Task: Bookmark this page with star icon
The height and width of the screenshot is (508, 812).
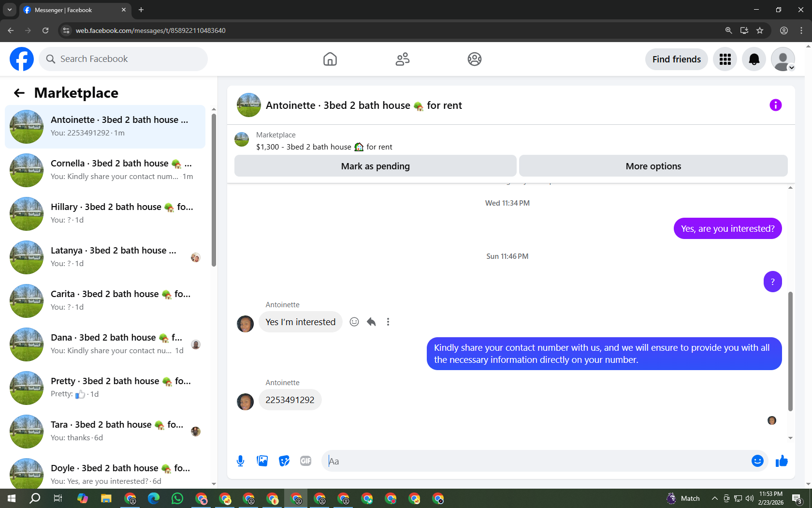Action: (x=760, y=30)
